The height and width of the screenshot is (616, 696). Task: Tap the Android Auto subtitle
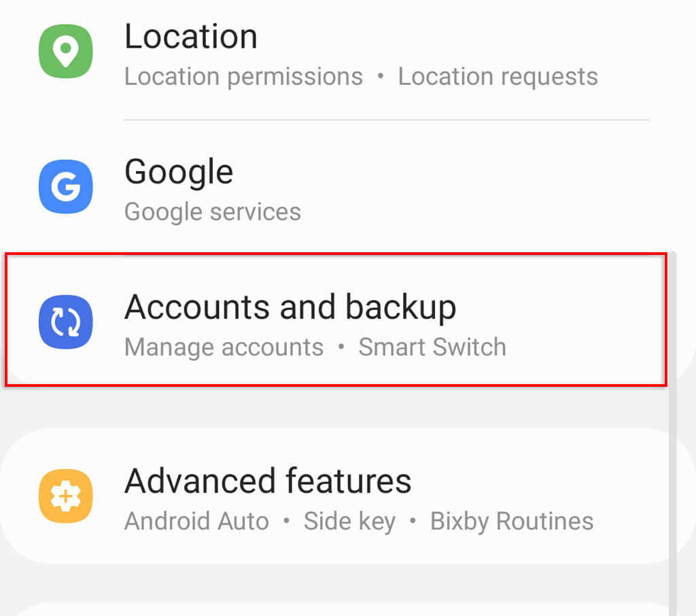pos(196,521)
